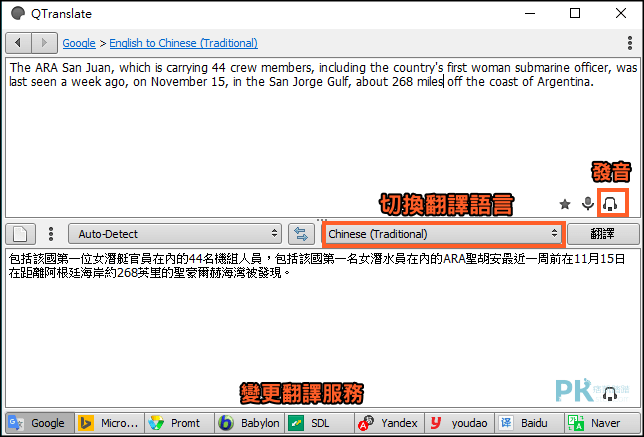Start voice input with the microphone icon
Viewport: 644px width, 437px height.
pyautogui.click(x=588, y=203)
